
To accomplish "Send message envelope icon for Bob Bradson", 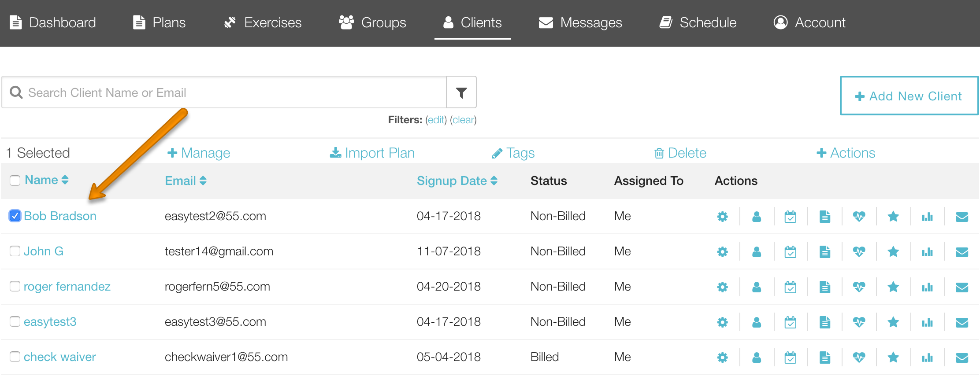I will tap(962, 217).
